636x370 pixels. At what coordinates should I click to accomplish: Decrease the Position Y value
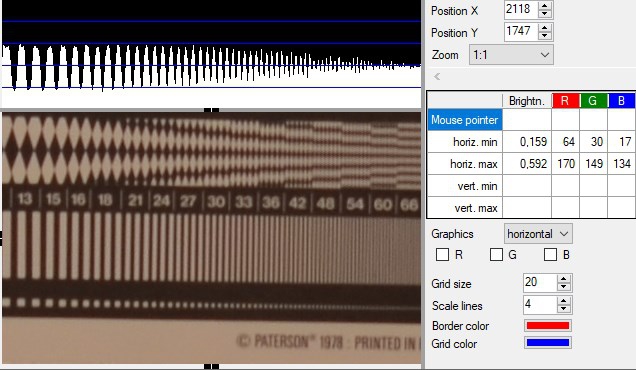[545, 36]
